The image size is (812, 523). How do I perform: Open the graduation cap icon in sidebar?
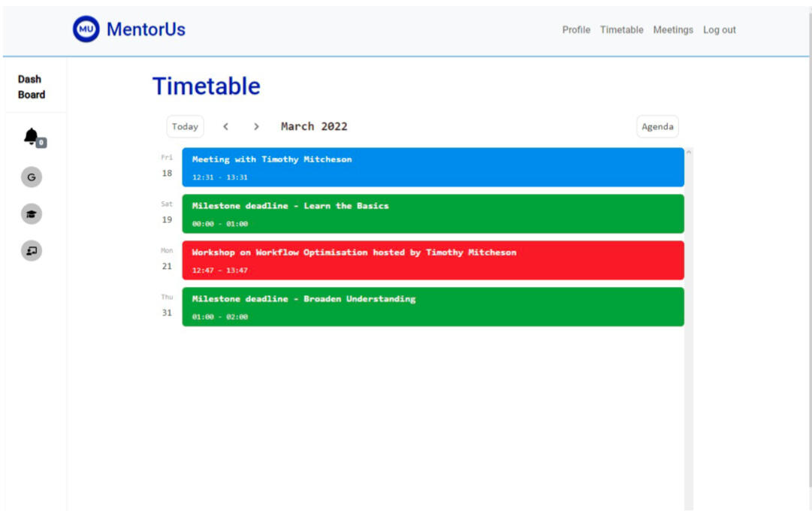point(32,214)
